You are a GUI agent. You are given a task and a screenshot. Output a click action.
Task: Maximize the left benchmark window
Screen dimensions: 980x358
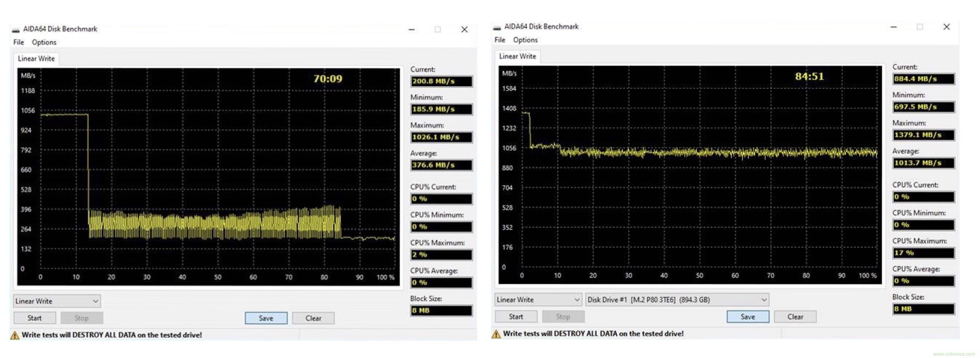coord(438,29)
